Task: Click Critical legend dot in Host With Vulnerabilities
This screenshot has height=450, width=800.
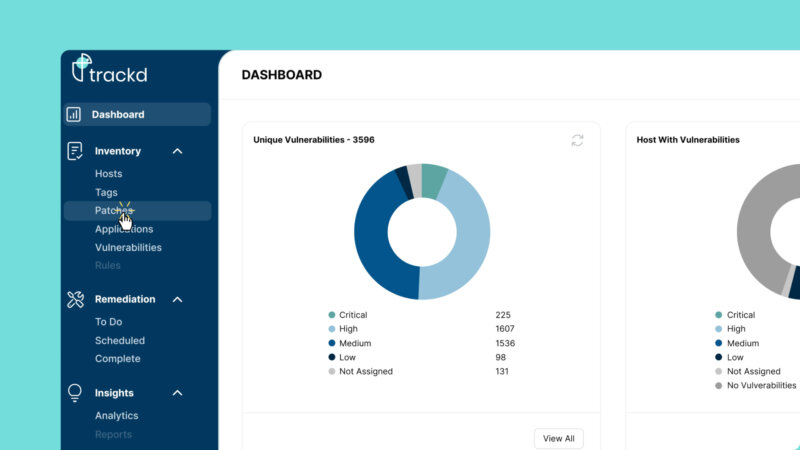Action: 718,315
